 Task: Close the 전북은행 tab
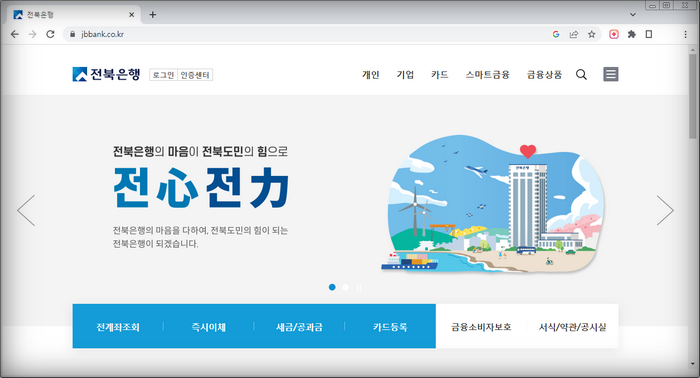pyautogui.click(x=132, y=15)
